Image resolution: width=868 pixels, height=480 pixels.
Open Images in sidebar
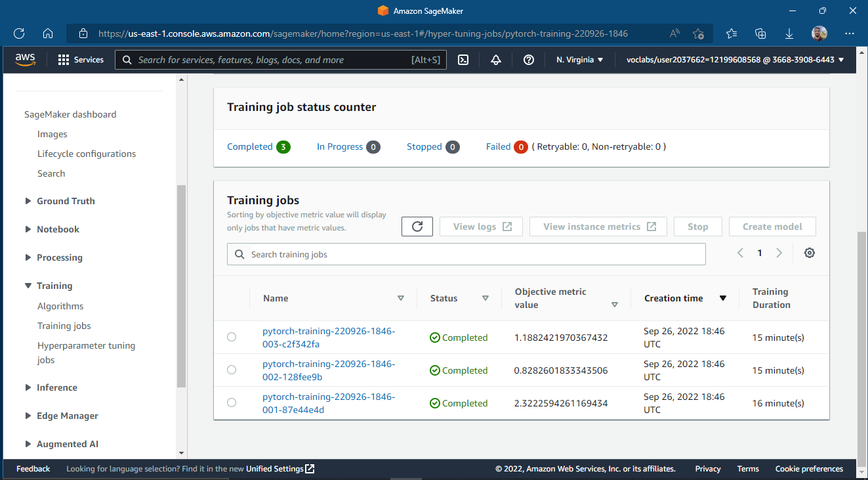52,134
